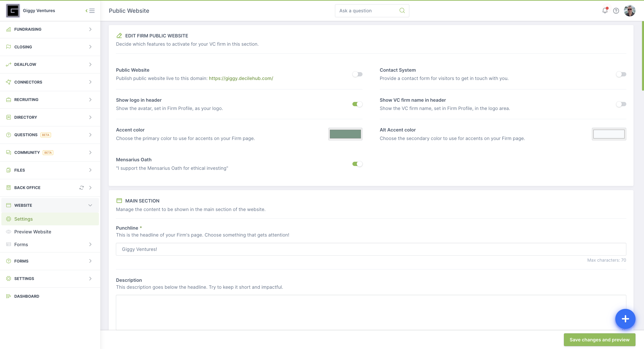This screenshot has height=349, width=644.
Task: Click the Back Office sidebar icon
Action: point(9,187)
